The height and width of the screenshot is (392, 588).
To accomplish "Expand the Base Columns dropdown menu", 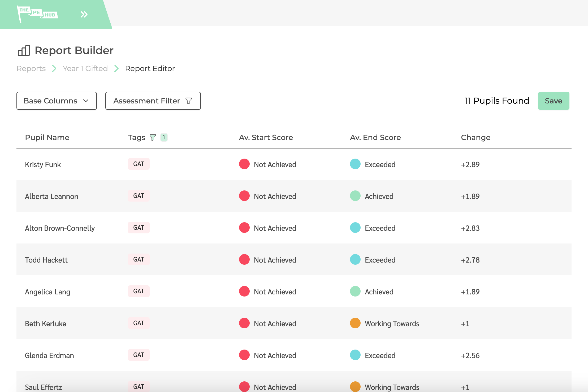I will (x=56, y=101).
